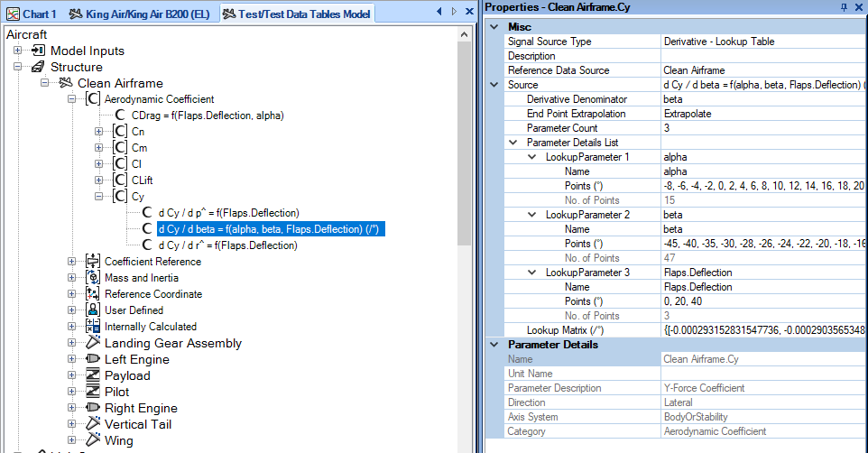Click the Internally Calculated icon
868x453 pixels.
pyautogui.click(x=93, y=326)
